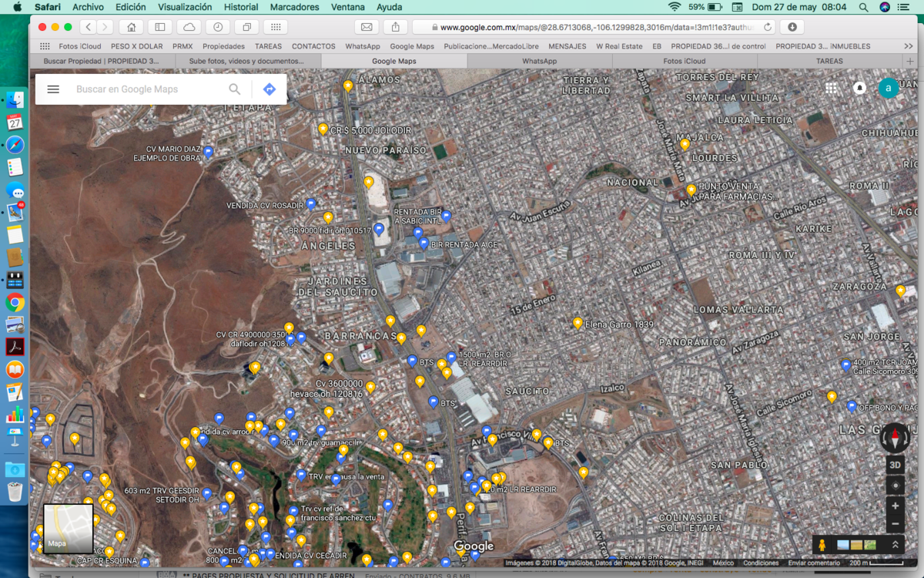Viewport: 924px width, 578px height.
Task: Toggle the Safari sidebar button
Action: 159,27
